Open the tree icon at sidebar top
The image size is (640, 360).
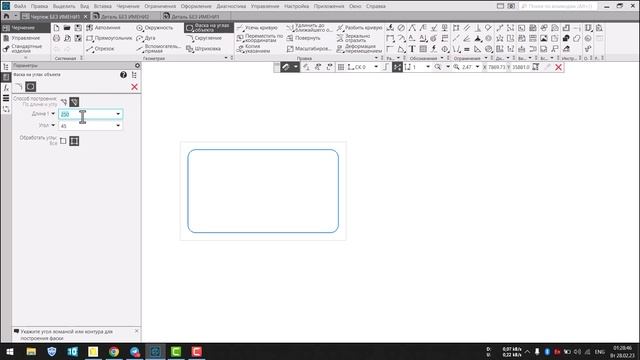click(x=6, y=67)
